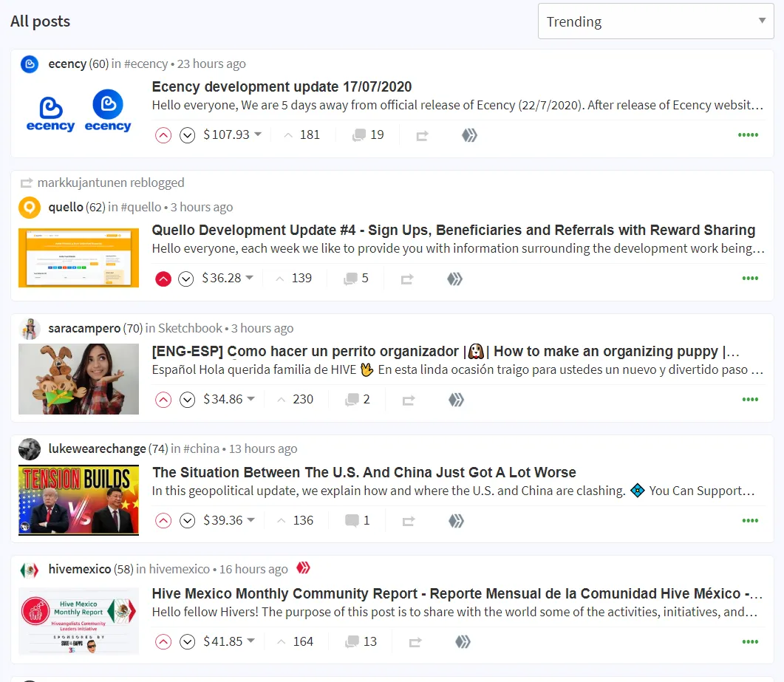The width and height of the screenshot is (784, 682).
Task: Show the 230 voters list on saracampero post
Action: click(295, 399)
